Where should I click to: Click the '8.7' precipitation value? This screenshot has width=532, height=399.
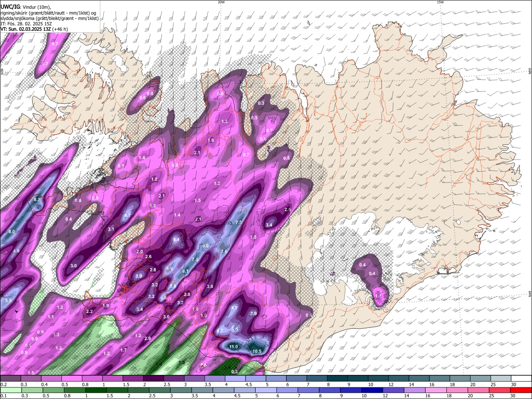coord(37,200)
